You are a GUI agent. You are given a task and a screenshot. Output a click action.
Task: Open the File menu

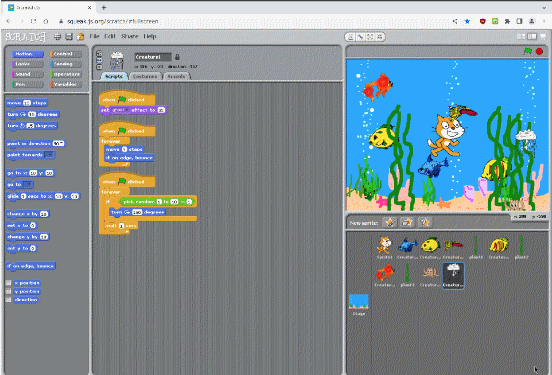[x=94, y=36]
